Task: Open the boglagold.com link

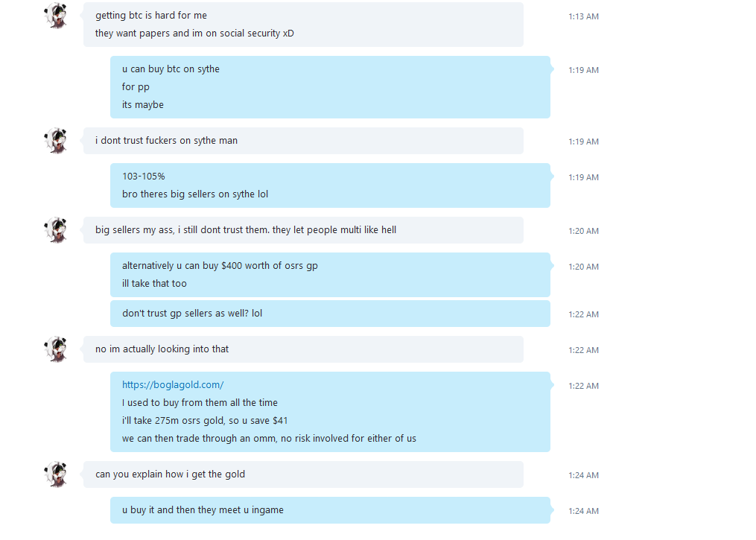Action: [173, 385]
